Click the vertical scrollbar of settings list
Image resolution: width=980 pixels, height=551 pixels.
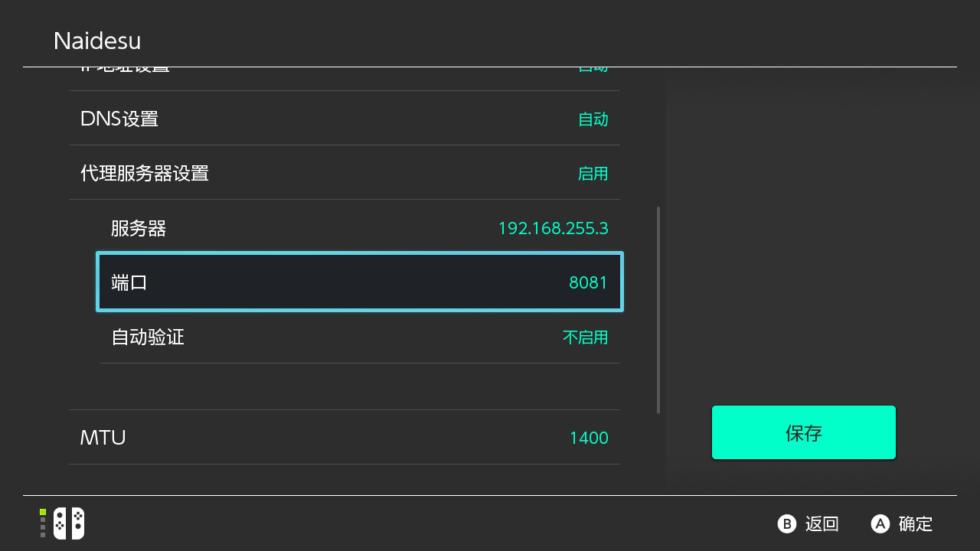point(658,310)
